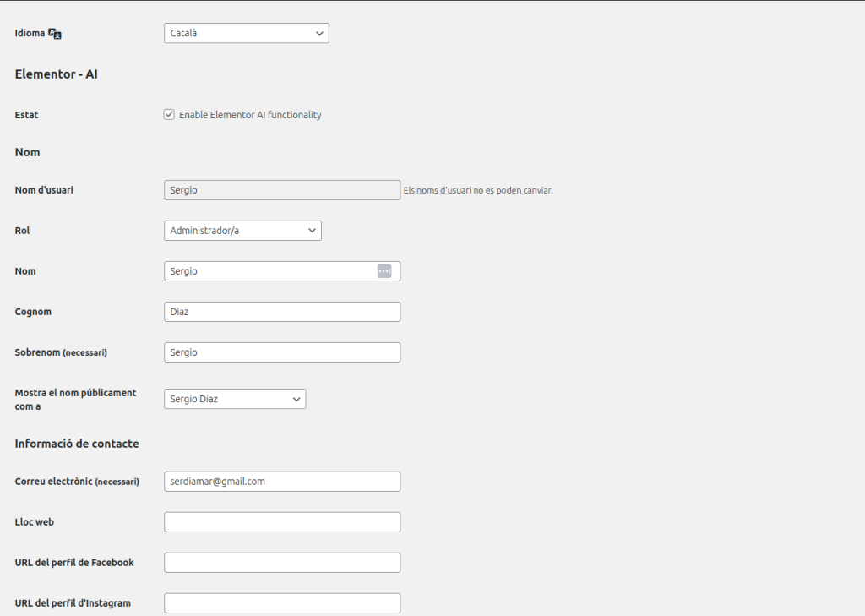
Task: Click the Idioma field label
Action: point(30,34)
